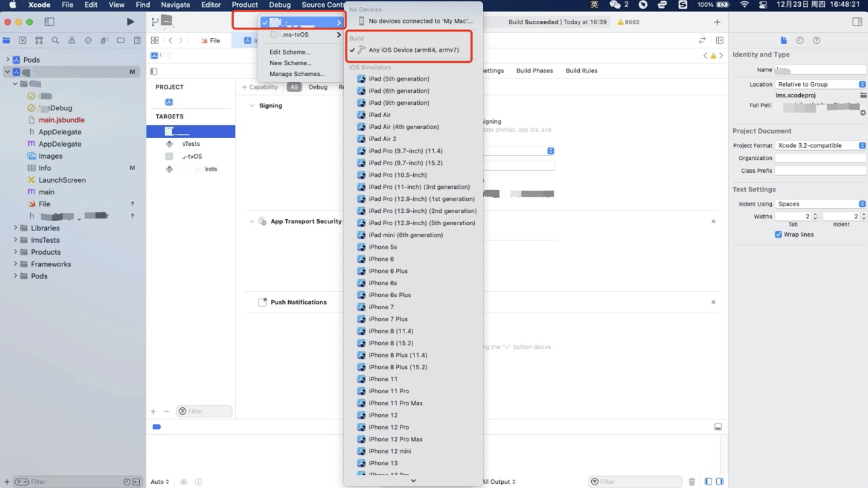
Task: Click the editor review swap arrows icon
Action: (702, 40)
